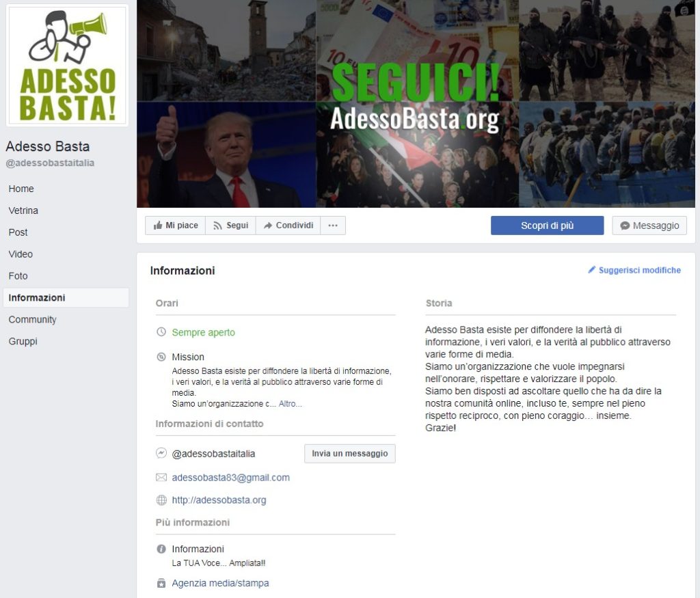Click the clock icon beside Sempre aperto
This screenshot has height=598, width=700.
(161, 332)
